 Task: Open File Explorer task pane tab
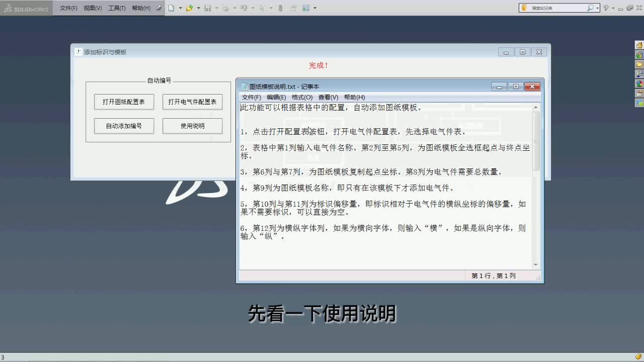(639, 64)
